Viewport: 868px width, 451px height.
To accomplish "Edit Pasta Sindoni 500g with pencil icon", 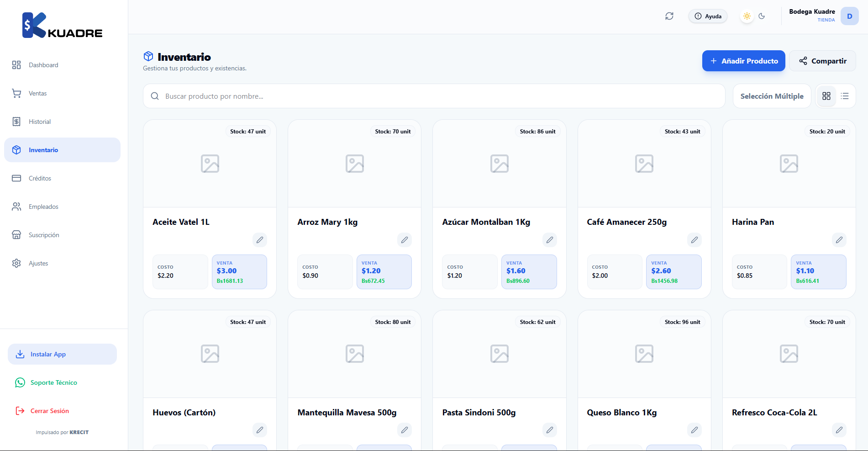I will 550,430.
